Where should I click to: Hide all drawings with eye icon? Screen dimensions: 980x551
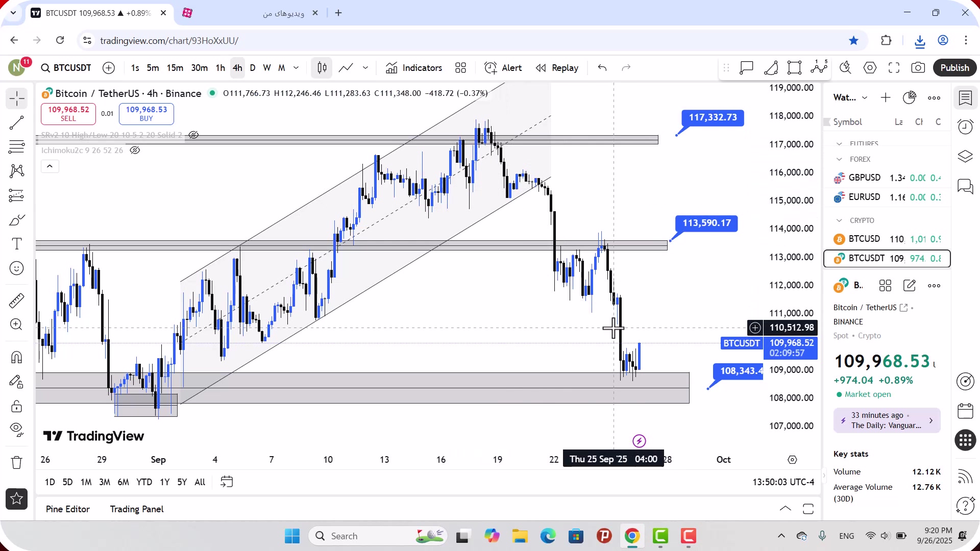tap(17, 430)
